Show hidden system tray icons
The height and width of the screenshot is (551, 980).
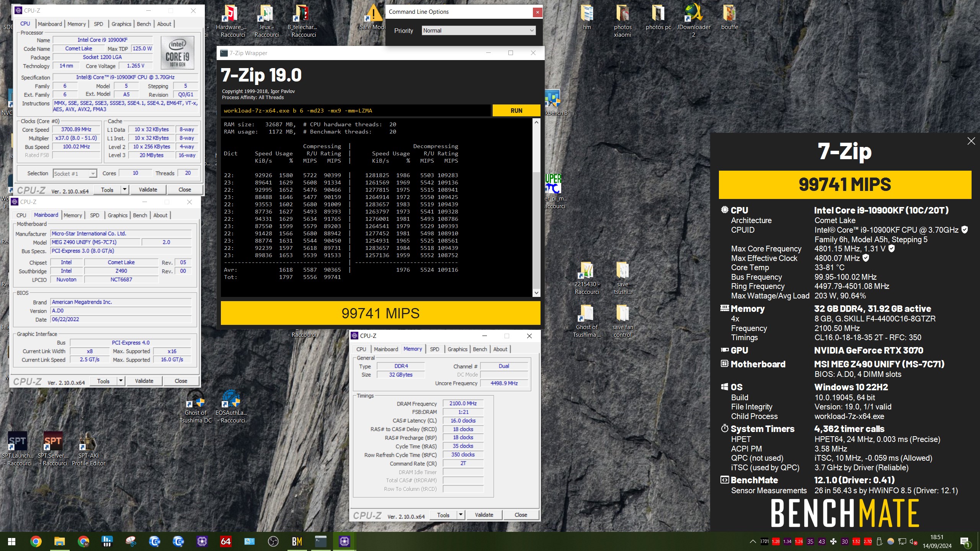753,541
